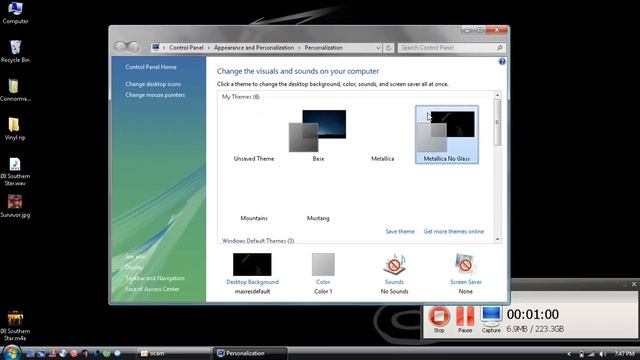Show hidden tray icons arrow
This screenshot has width=640, height=360.
pos(570,354)
